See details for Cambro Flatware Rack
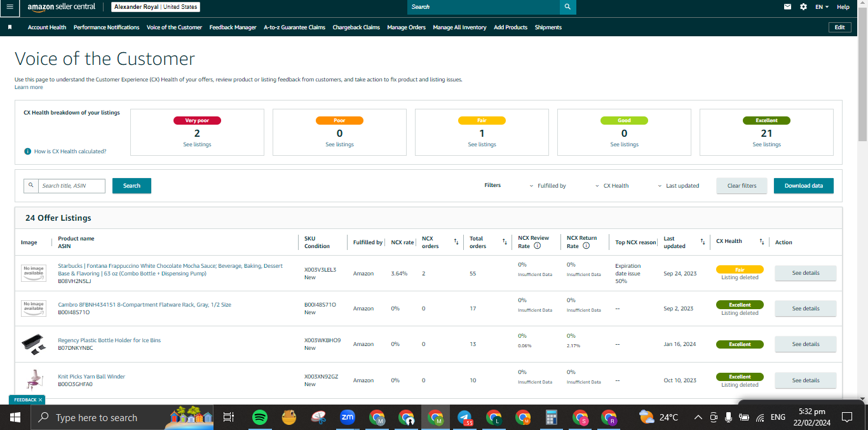This screenshot has height=430, width=868. (x=806, y=309)
